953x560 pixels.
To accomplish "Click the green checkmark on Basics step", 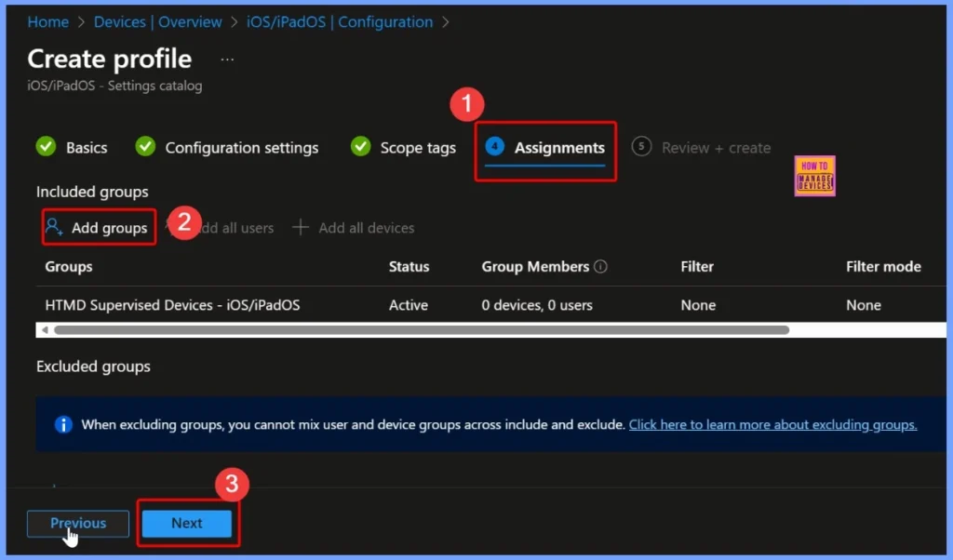I will coord(45,147).
